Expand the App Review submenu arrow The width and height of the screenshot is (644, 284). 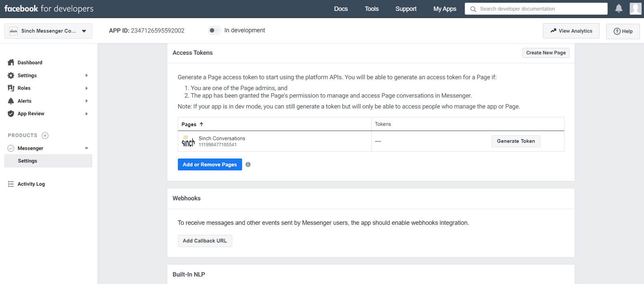[86, 114]
